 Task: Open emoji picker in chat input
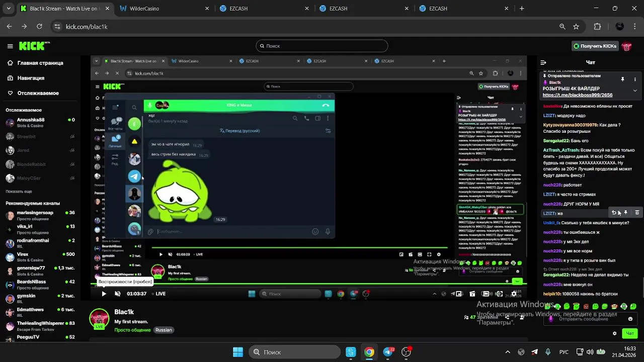630,319
